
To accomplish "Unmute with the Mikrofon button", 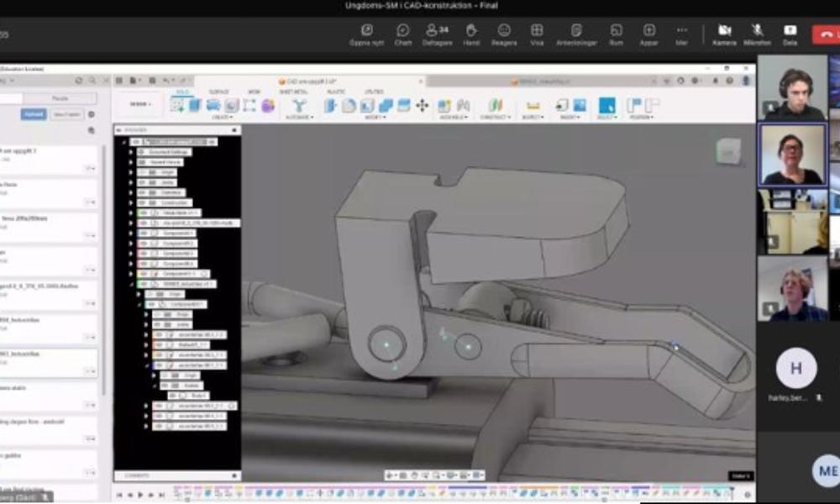I will pyautogui.click(x=757, y=34).
